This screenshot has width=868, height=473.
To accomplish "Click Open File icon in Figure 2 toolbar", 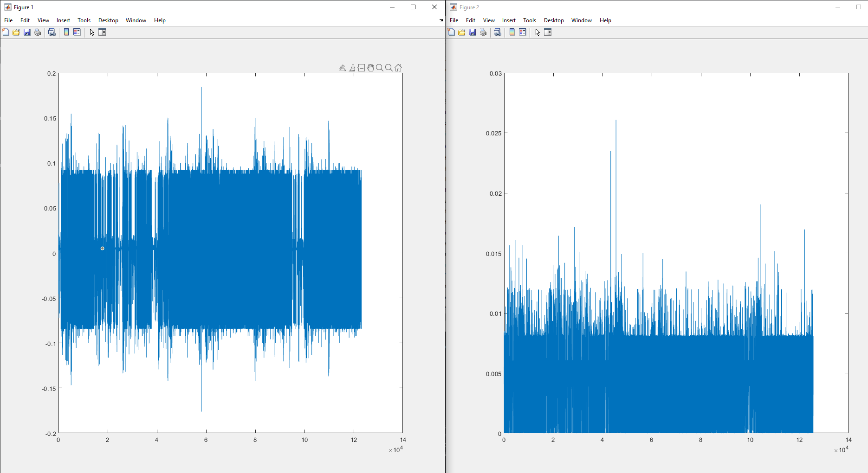I will tap(462, 32).
